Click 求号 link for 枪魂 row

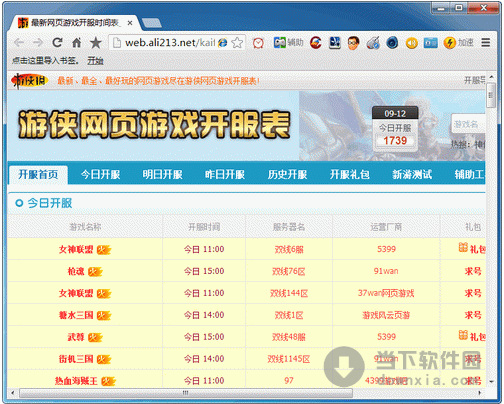[x=473, y=271]
